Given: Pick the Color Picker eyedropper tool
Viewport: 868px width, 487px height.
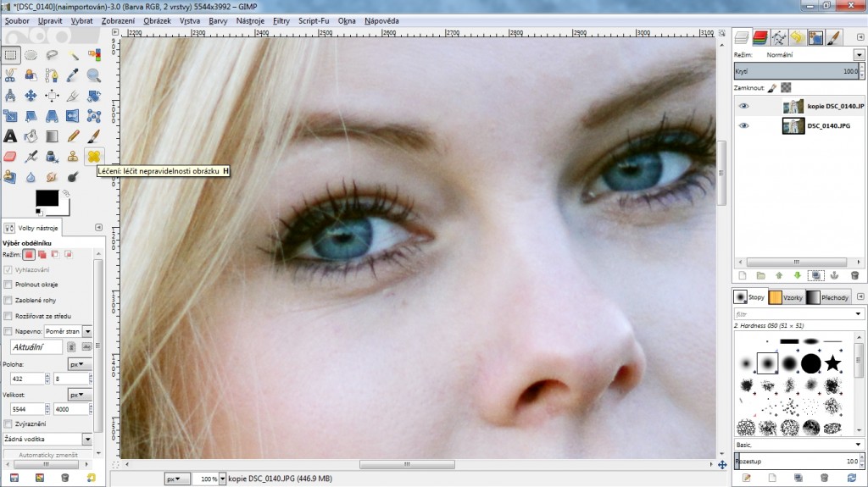Looking at the screenshot, I should point(73,75).
